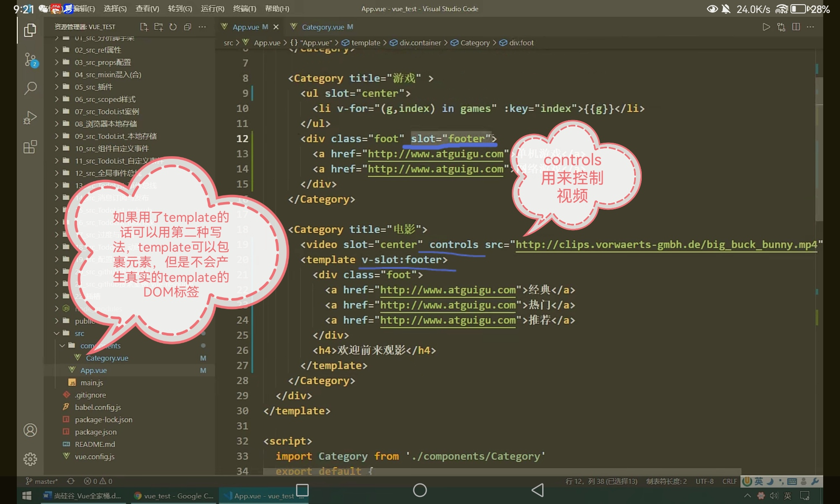Refresh the explorer file tree
840x504 pixels.
click(173, 27)
